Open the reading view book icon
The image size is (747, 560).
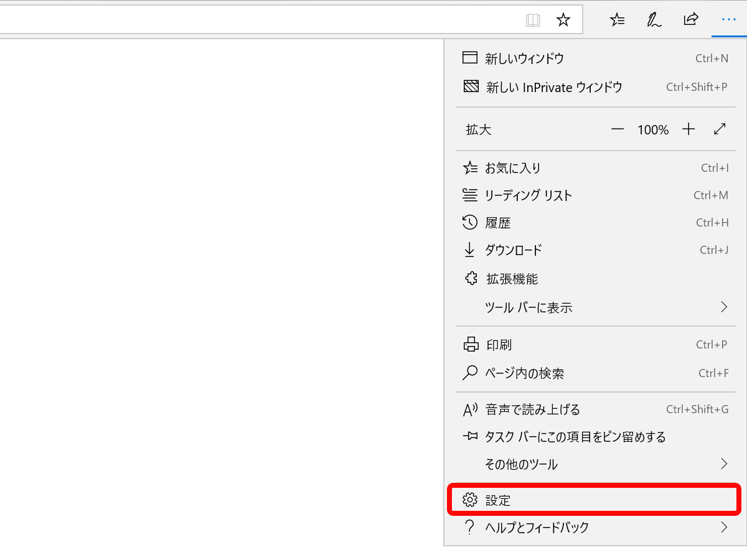[533, 20]
